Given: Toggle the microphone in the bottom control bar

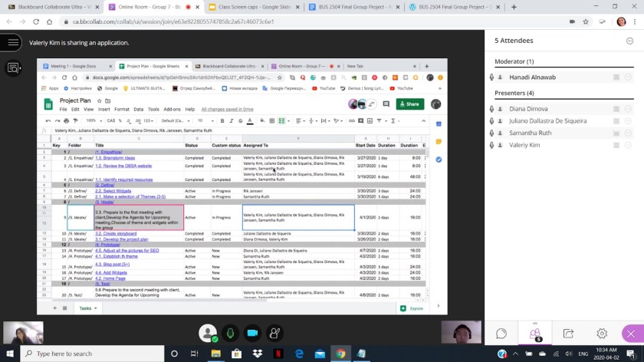Looking at the screenshot, I should [229, 333].
